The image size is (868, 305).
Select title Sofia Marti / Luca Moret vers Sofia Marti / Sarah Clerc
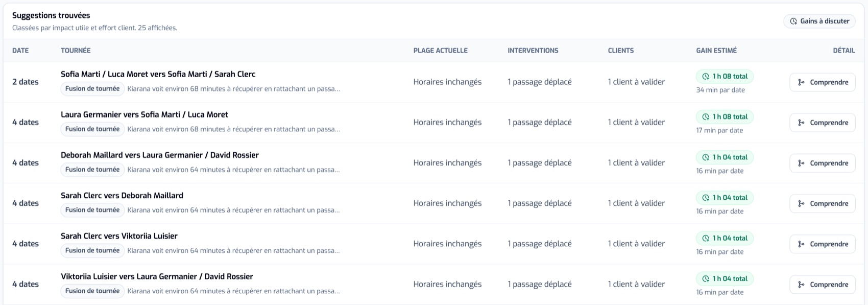(158, 74)
